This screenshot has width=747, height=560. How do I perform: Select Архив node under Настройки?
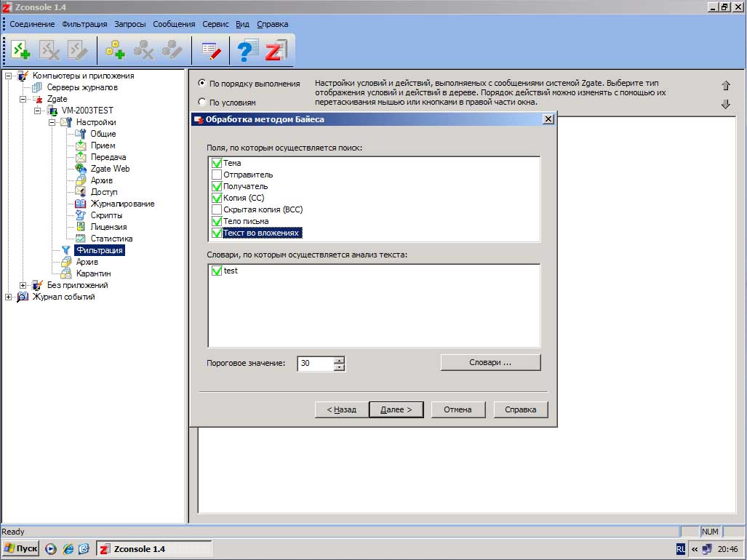tap(102, 180)
